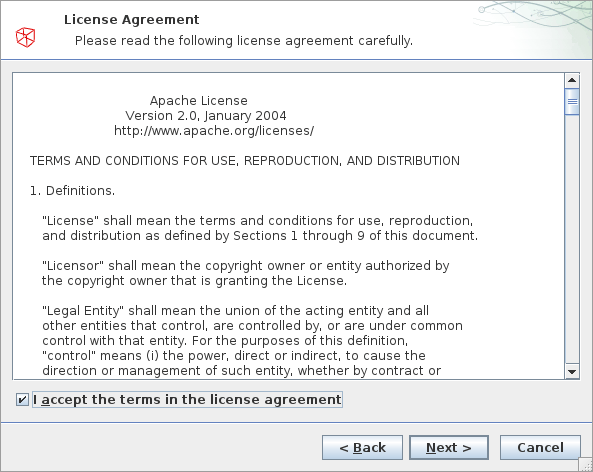Click the resize grip in the window corner
593x472 pixels.
click(586, 465)
